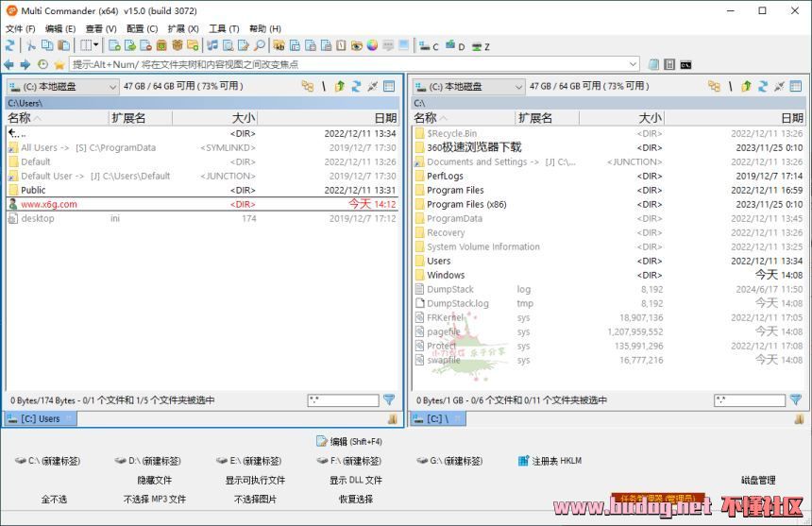812x526 pixels.
Task: Click the filter funnel in right panel
Action: [795, 400]
